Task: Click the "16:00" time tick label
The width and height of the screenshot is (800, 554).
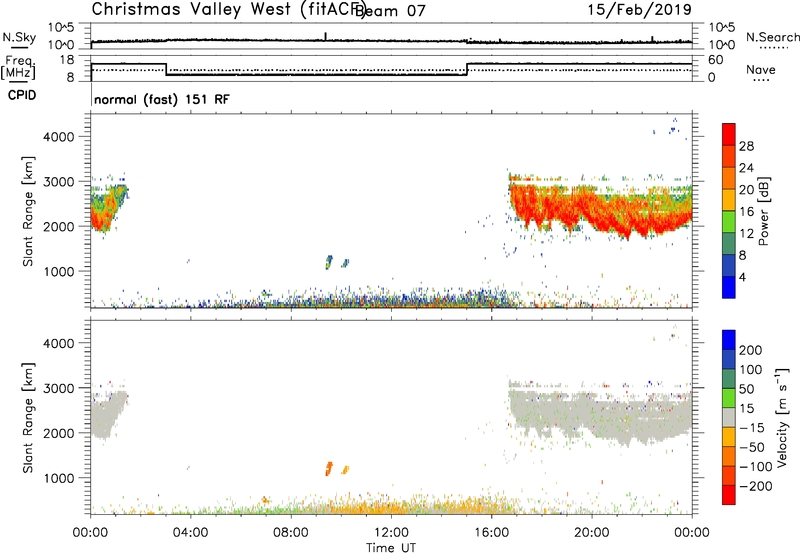Action: [491, 533]
